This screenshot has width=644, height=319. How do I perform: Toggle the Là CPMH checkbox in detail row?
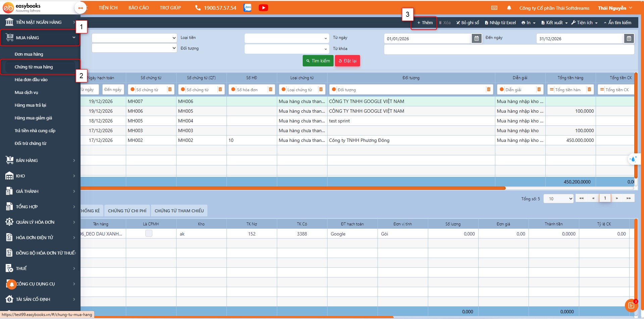point(149,234)
